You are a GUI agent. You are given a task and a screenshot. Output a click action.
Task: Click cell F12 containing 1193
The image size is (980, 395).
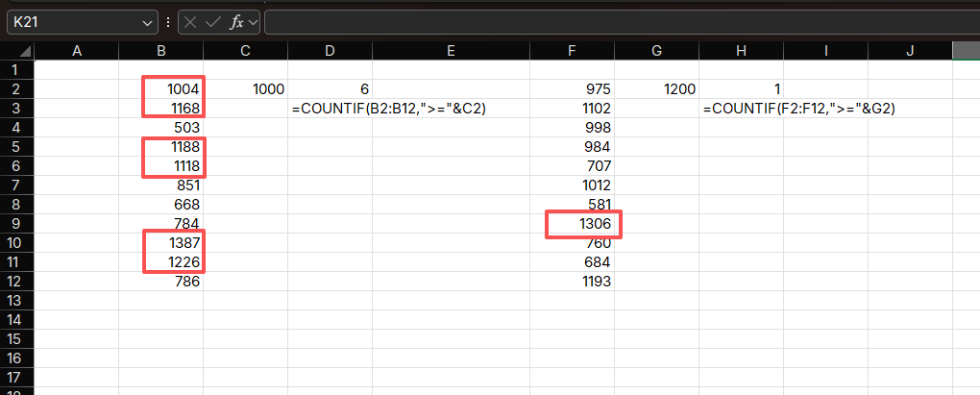pyautogui.click(x=572, y=282)
